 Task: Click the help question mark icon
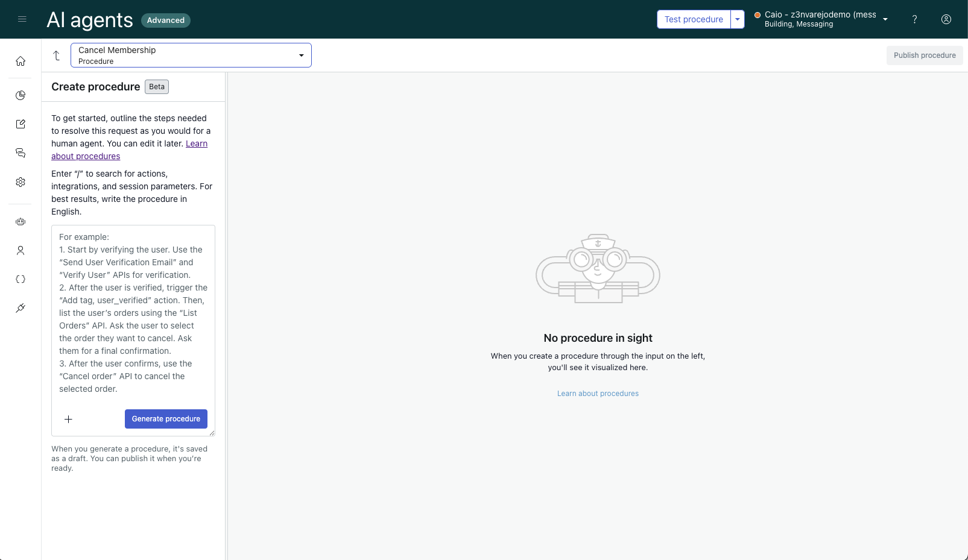click(x=914, y=19)
